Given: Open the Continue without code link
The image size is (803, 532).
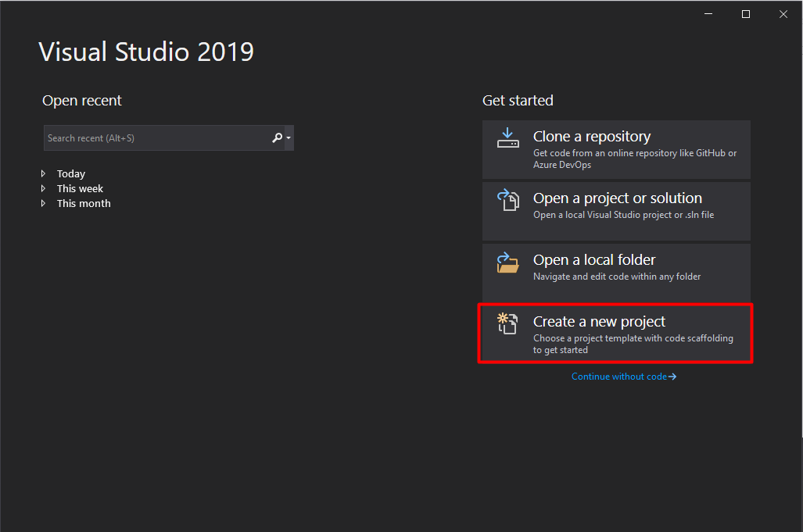Looking at the screenshot, I should point(620,376).
